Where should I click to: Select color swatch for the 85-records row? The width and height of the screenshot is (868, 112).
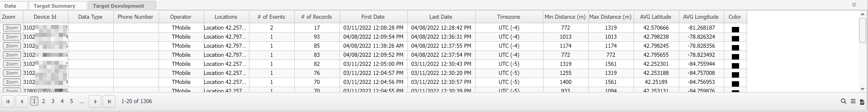(735, 48)
